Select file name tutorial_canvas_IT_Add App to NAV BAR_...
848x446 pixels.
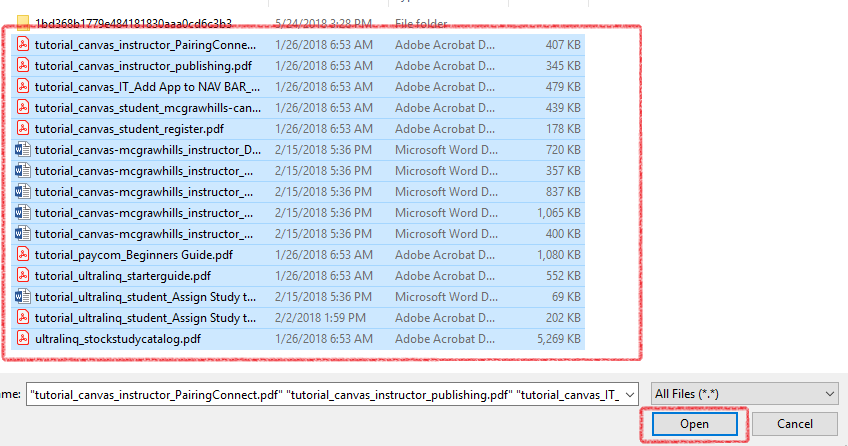click(x=147, y=87)
